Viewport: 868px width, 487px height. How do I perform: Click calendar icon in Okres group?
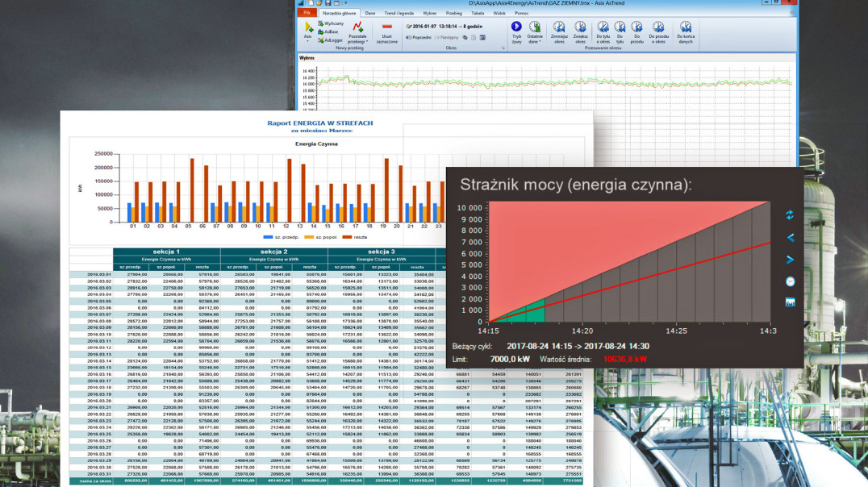(482, 38)
